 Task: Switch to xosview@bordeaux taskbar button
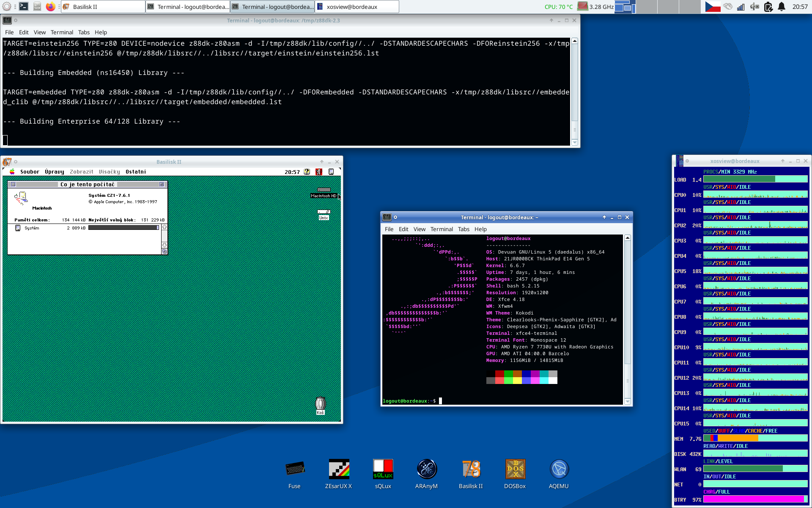(357, 7)
